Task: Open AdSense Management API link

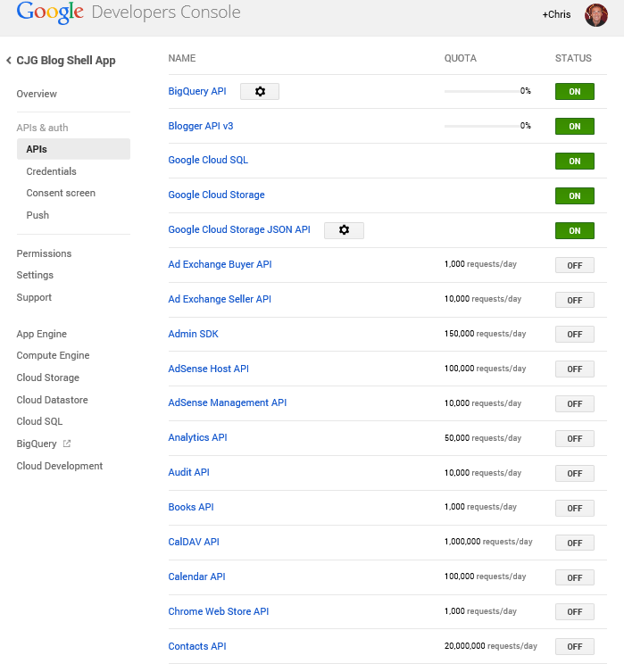Action: click(227, 402)
